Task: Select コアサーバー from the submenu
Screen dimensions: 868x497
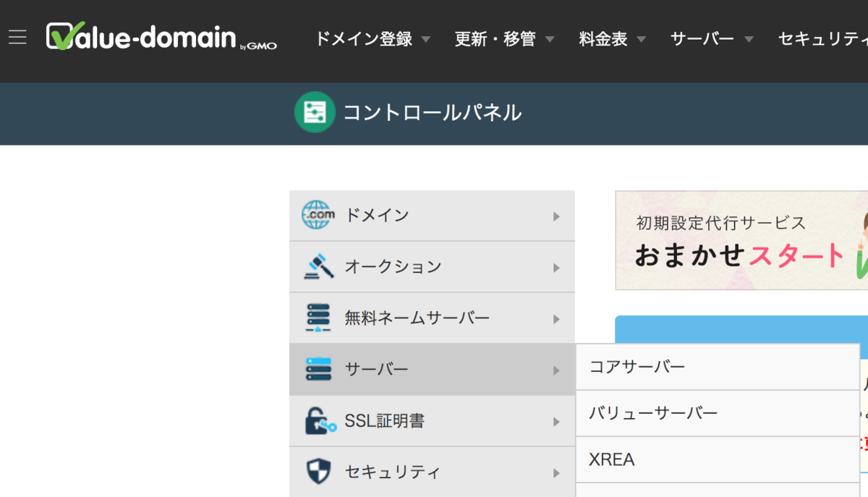Action: (718, 367)
